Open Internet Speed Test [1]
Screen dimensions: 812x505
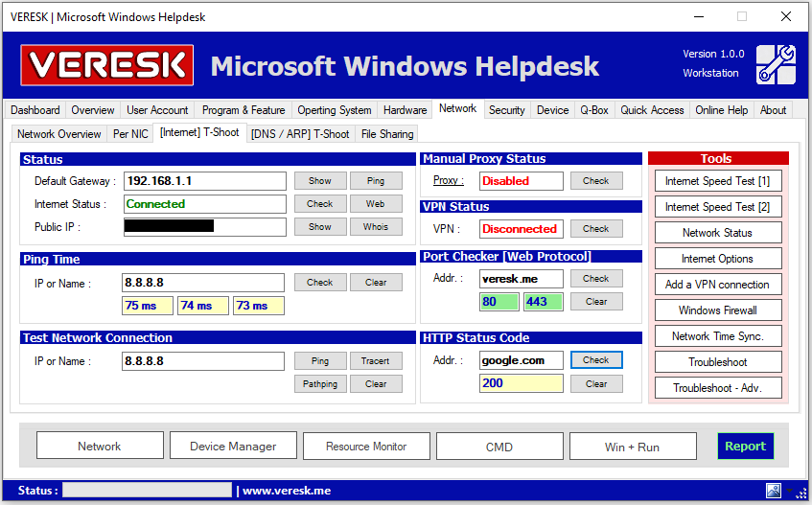coord(717,181)
